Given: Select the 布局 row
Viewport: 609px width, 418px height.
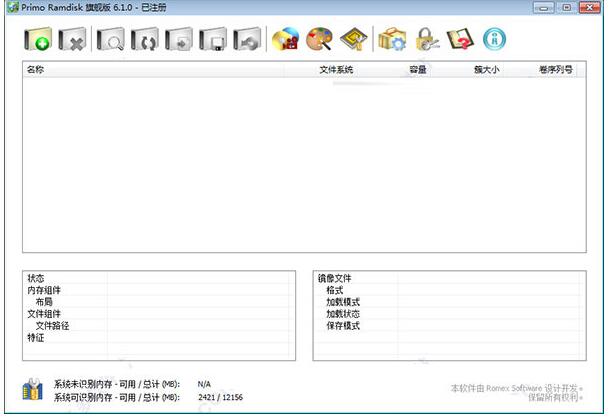Looking at the screenshot, I should pos(158,302).
